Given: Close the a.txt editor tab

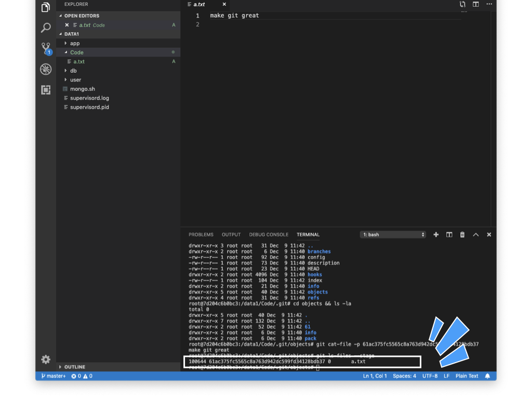Looking at the screenshot, I should [x=224, y=4].
